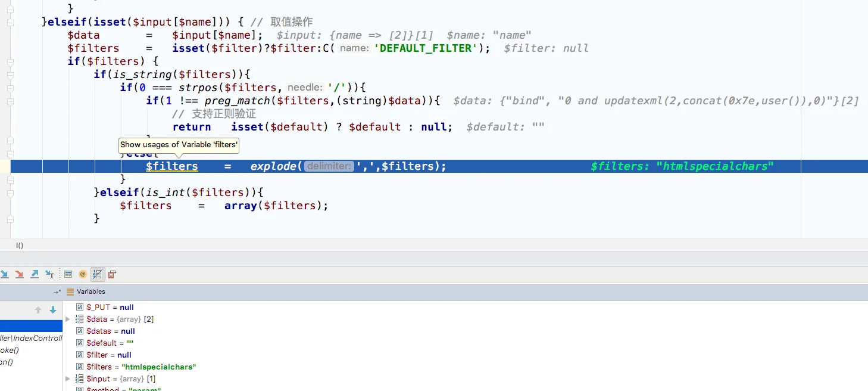Click the red copy-document icon in debugger toolbar
The height and width of the screenshot is (391, 868).
pyautogui.click(x=112, y=274)
